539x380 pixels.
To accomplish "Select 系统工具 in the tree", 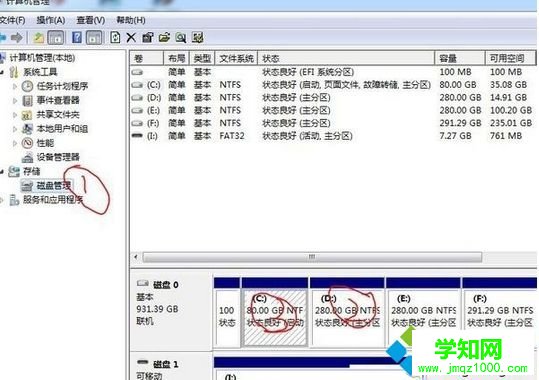I will [x=40, y=72].
